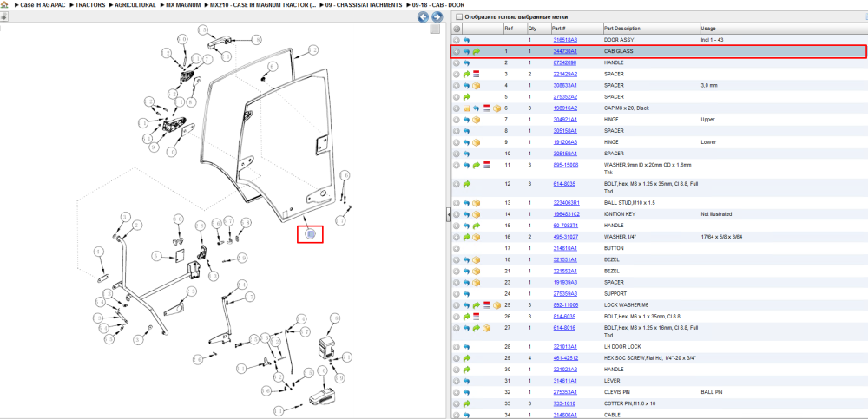Select the 'CLEVIS PIN' description text
868x419 pixels.
click(x=617, y=392)
